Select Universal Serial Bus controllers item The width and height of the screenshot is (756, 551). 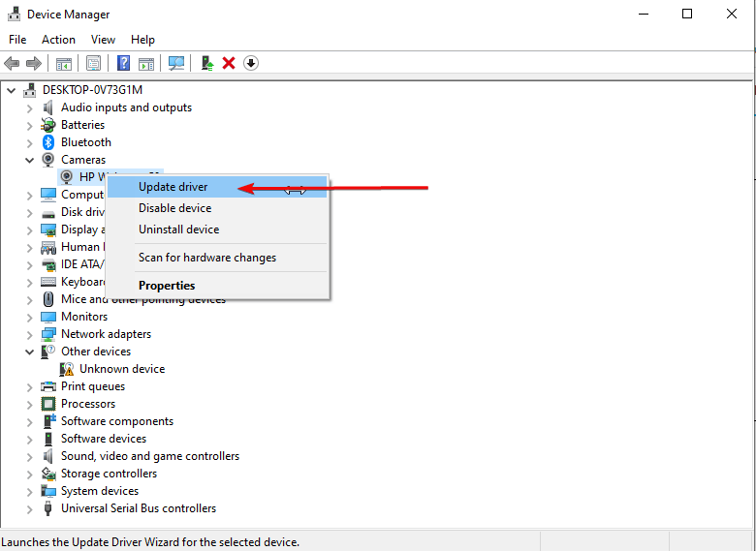point(138,508)
